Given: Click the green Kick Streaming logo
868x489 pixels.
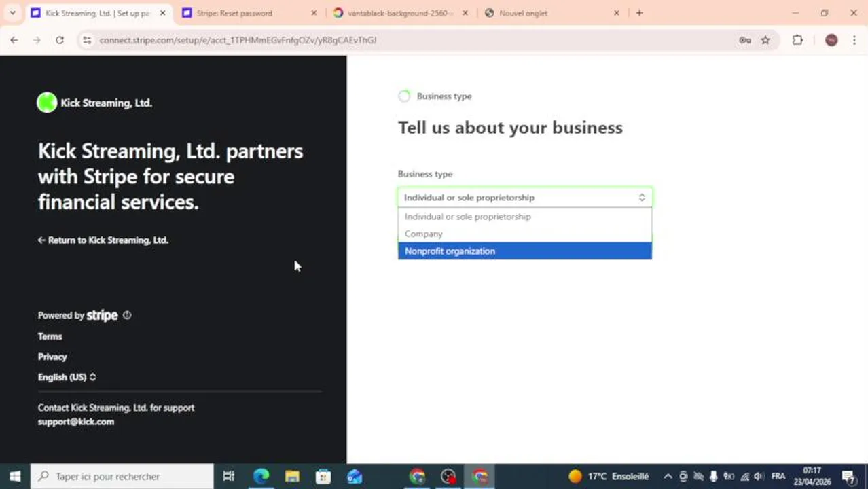Looking at the screenshot, I should tap(47, 103).
